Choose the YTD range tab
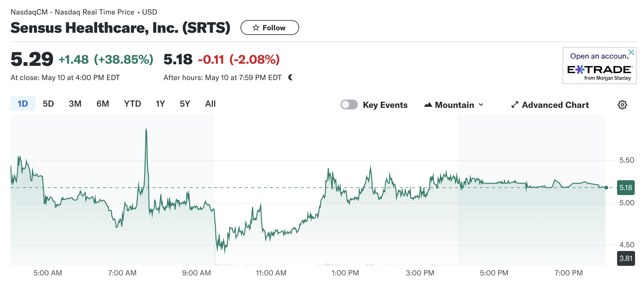 pyautogui.click(x=132, y=104)
